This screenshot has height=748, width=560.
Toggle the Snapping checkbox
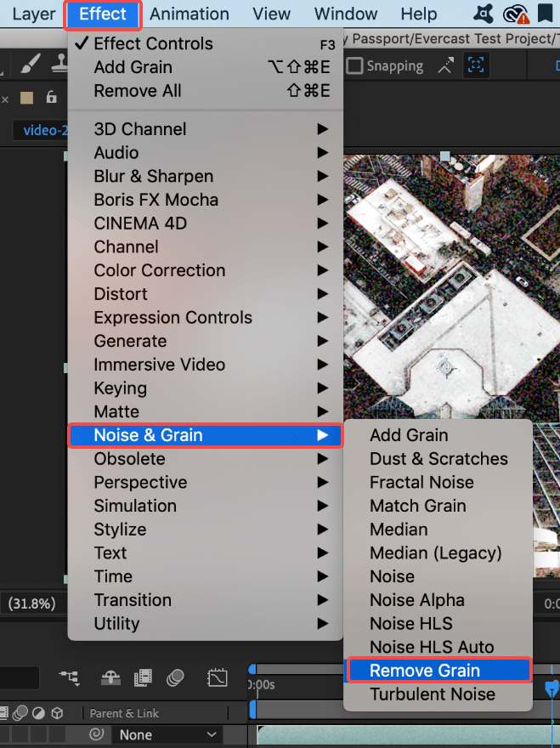pyautogui.click(x=354, y=65)
